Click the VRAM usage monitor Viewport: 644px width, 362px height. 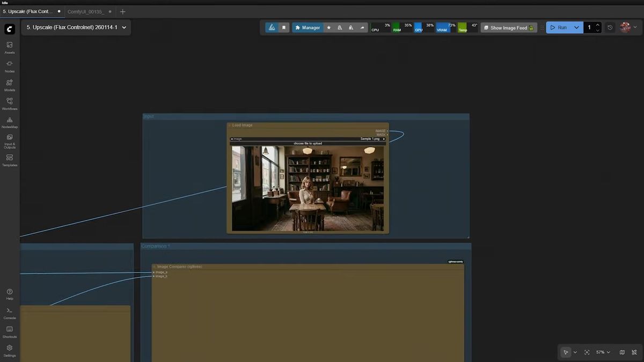tap(446, 27)
